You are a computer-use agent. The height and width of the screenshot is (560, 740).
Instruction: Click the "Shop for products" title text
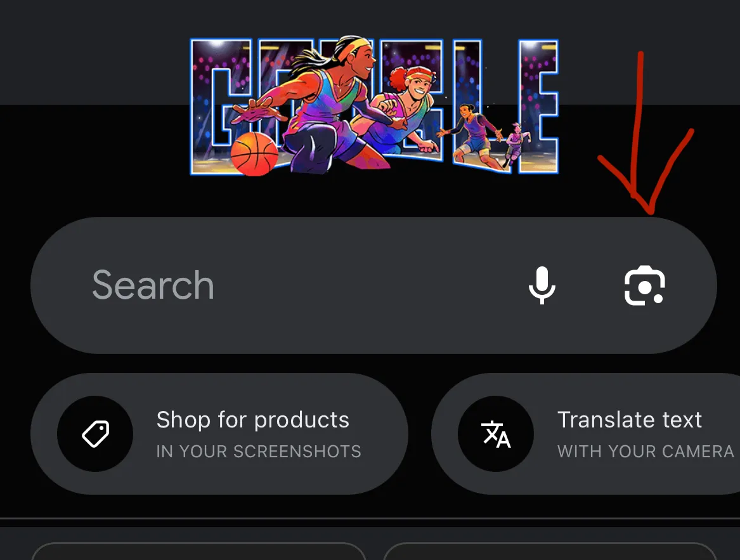(x=253, y=420)
